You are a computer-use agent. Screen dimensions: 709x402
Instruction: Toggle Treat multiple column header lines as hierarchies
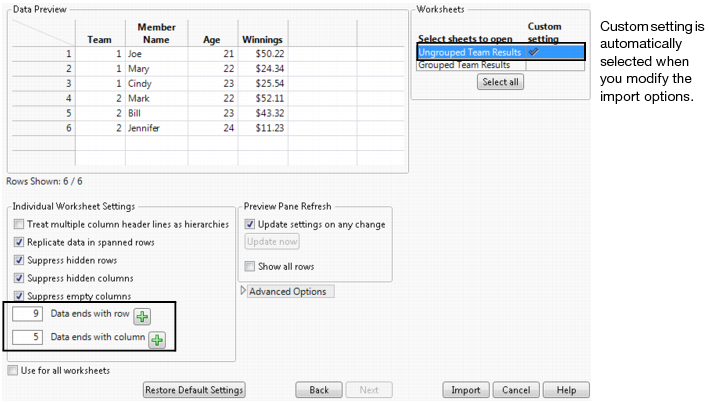(x=20, y=225)
